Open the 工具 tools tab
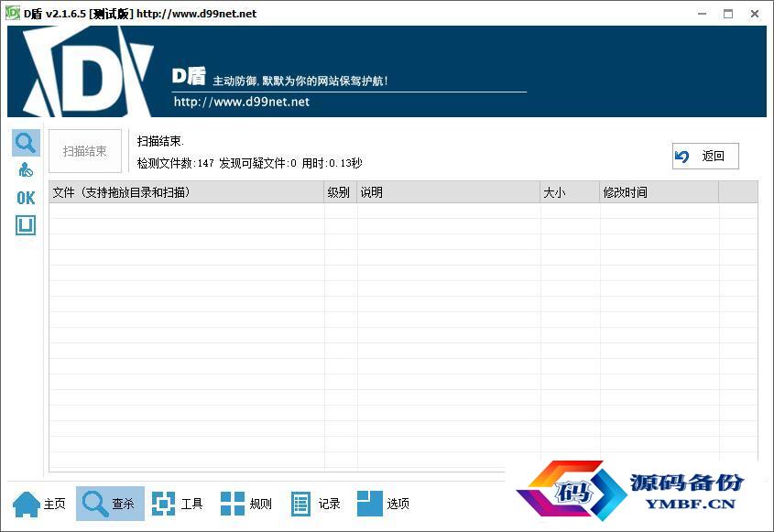Screen dimensions: 774x532 (178, 504)
